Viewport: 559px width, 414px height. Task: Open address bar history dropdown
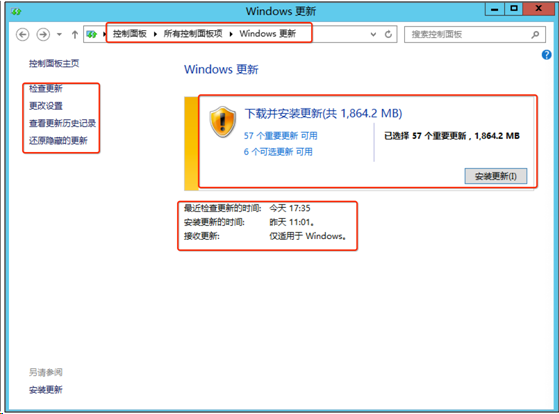[x=373, y=34]
